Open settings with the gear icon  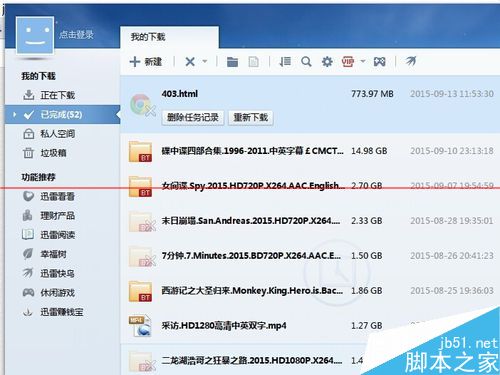(x=327, y=62)
